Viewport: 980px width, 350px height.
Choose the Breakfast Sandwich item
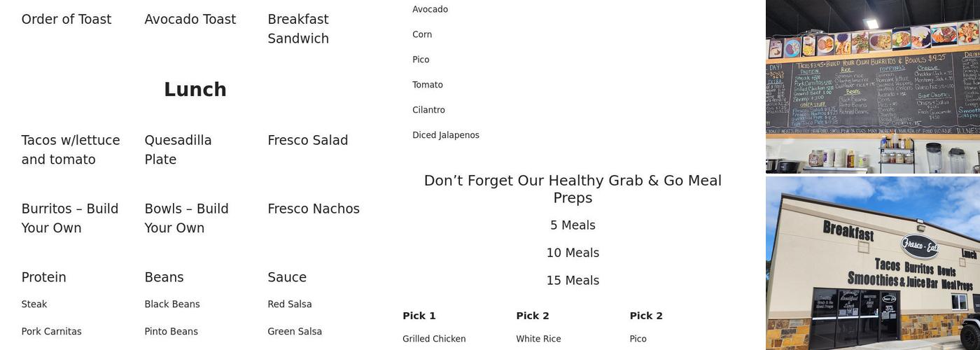tap(298, 29)
